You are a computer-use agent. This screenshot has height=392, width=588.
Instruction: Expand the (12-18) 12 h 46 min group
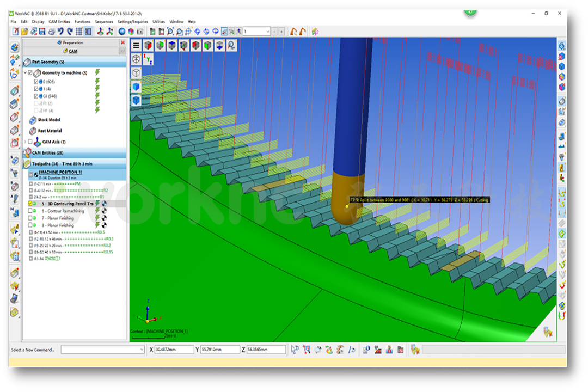(30, 239)
